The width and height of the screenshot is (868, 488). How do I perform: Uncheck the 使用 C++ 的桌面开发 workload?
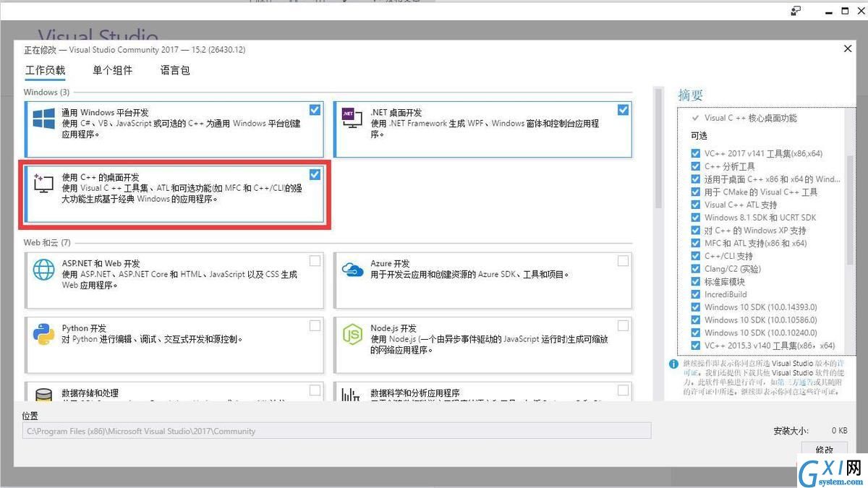pos(315,174)
